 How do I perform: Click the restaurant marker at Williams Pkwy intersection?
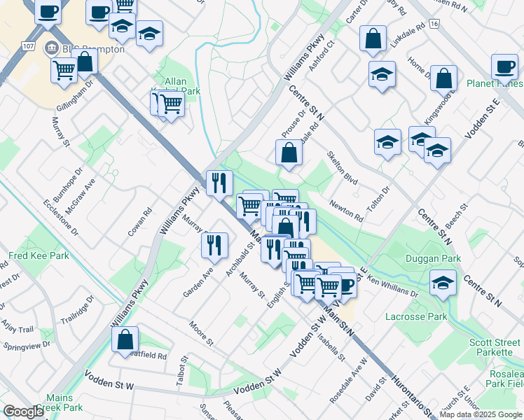[219, 183]
